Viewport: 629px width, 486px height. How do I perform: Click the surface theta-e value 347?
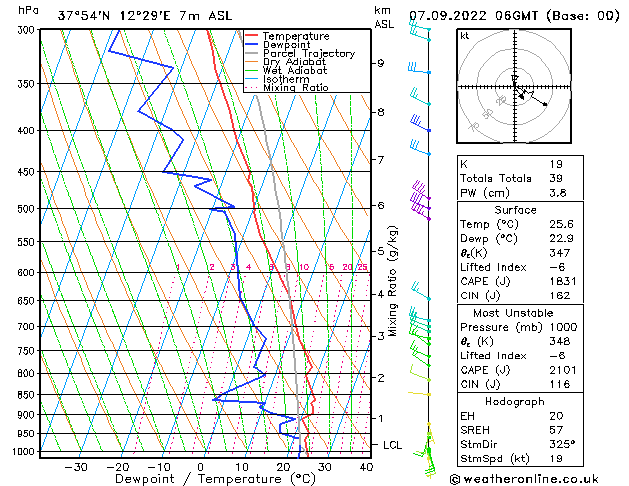tap(560, 253)
